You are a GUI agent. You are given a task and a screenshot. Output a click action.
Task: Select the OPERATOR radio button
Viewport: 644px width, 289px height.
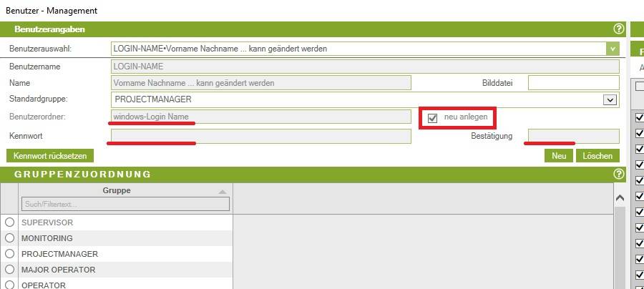point(10,285)
